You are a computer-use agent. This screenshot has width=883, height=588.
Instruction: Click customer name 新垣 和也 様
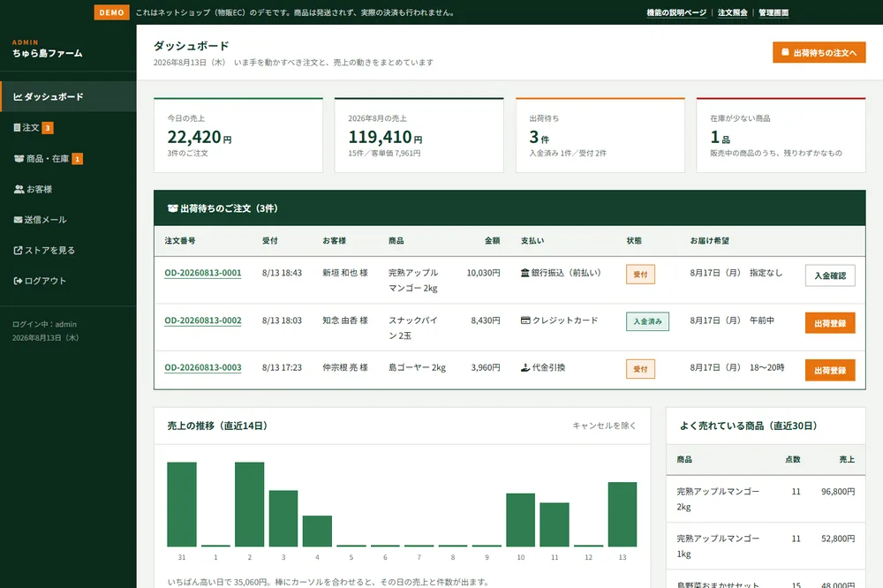pyautogui.click(x=345, y=273)
